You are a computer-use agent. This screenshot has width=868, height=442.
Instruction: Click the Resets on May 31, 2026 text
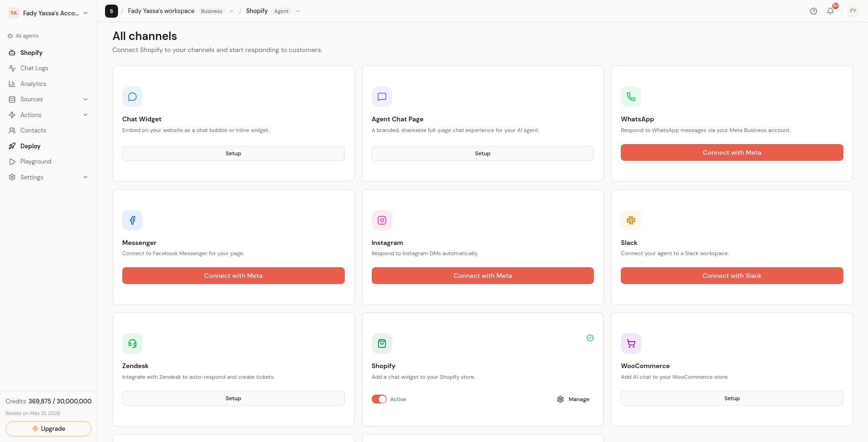coord(33,413)
